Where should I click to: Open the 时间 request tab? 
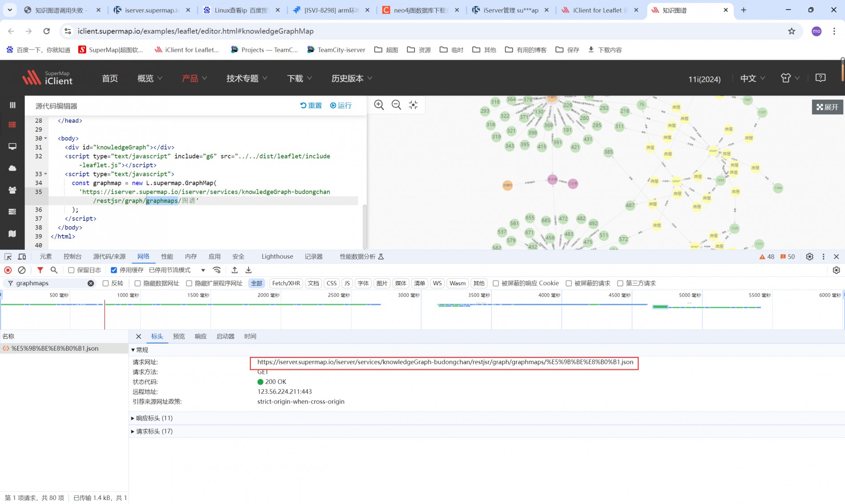point(250,336)
